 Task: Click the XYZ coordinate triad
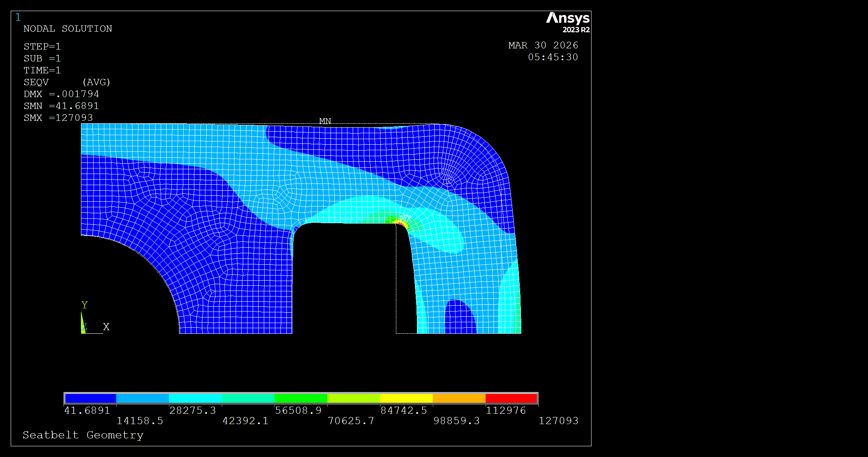pyautogui.click(x=84, y=327)
